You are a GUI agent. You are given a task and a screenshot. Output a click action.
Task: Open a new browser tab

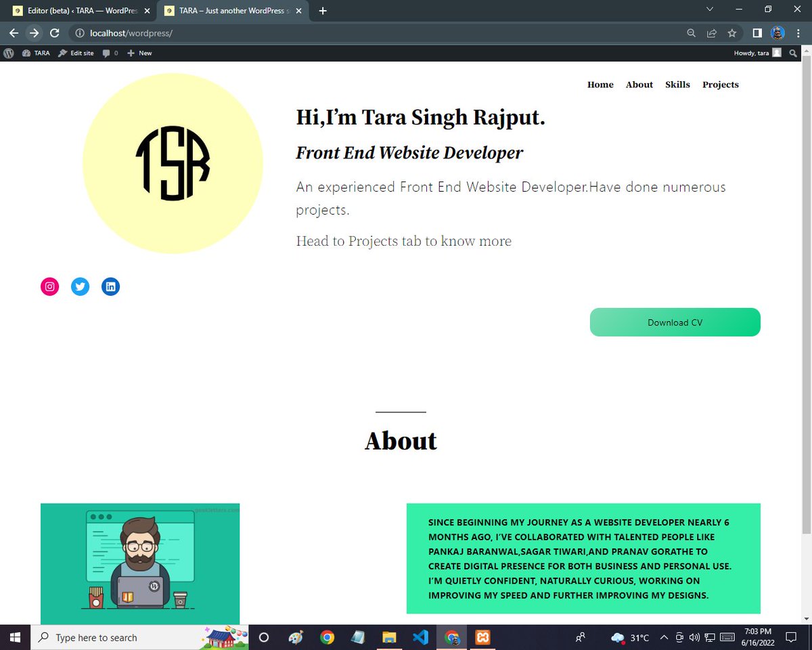click(x=323, y=11)
